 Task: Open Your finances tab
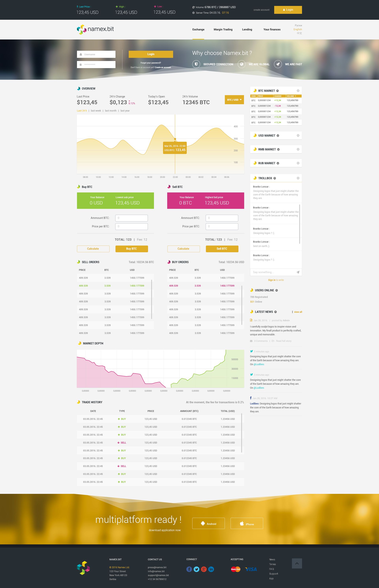click(x=272, y=30)
